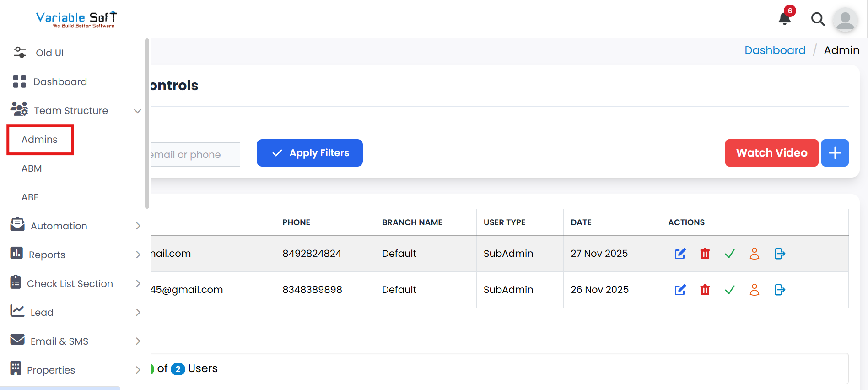
Task: Click the blue plus add button
Action: pos(835,153)
